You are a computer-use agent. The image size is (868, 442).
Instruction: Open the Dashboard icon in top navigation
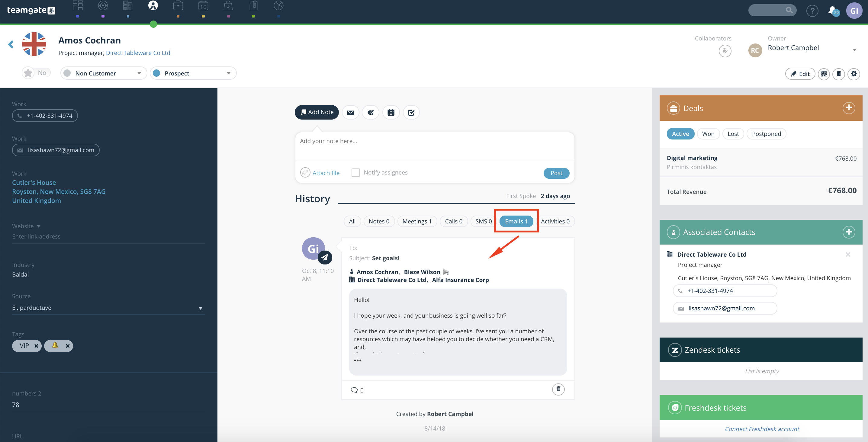click(x=78, y=6)
